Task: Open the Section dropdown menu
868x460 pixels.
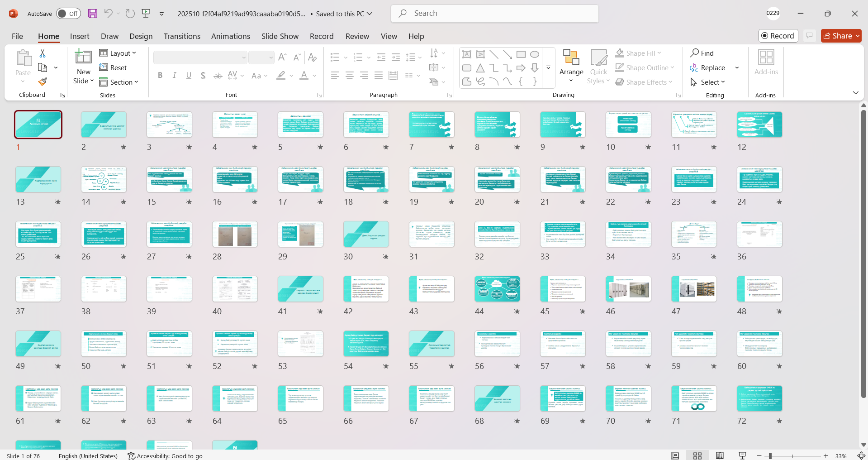Action: pos(119,82)
